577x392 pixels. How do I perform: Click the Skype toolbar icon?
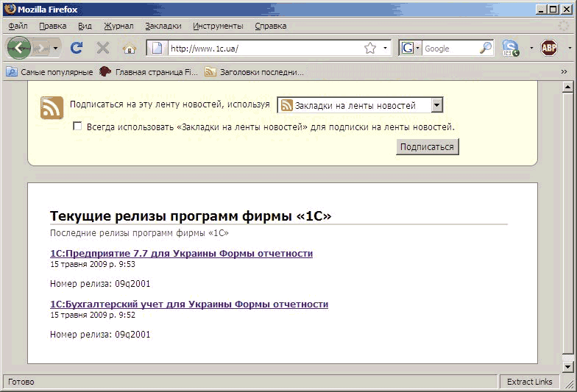click(x=511, y=49)
